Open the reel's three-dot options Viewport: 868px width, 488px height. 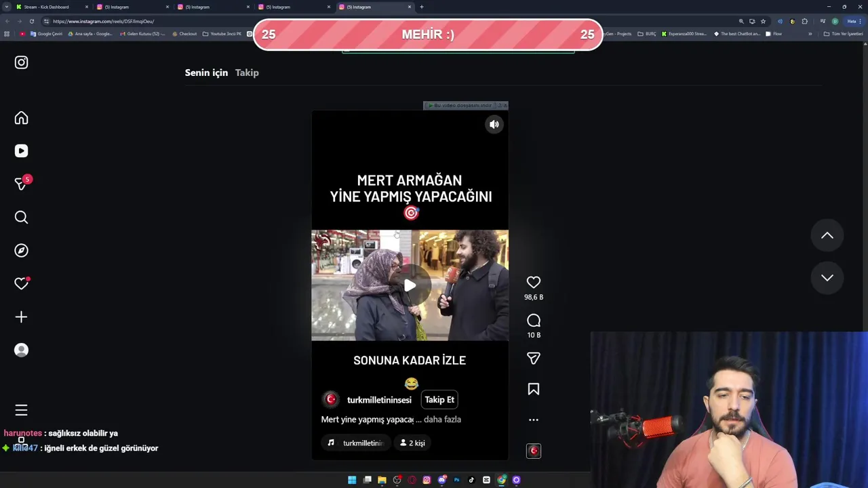pos(534,420)
